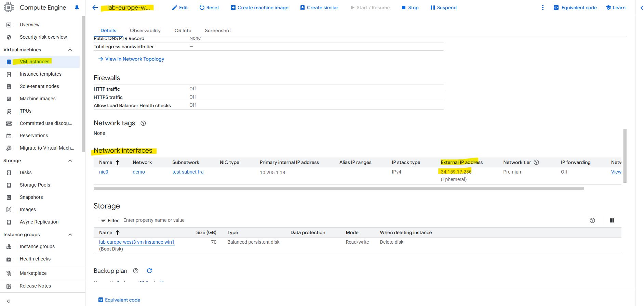Viewport: 644px width, 306px height.
Task: Collapse the left navigation menu
Action: [9, 301]
